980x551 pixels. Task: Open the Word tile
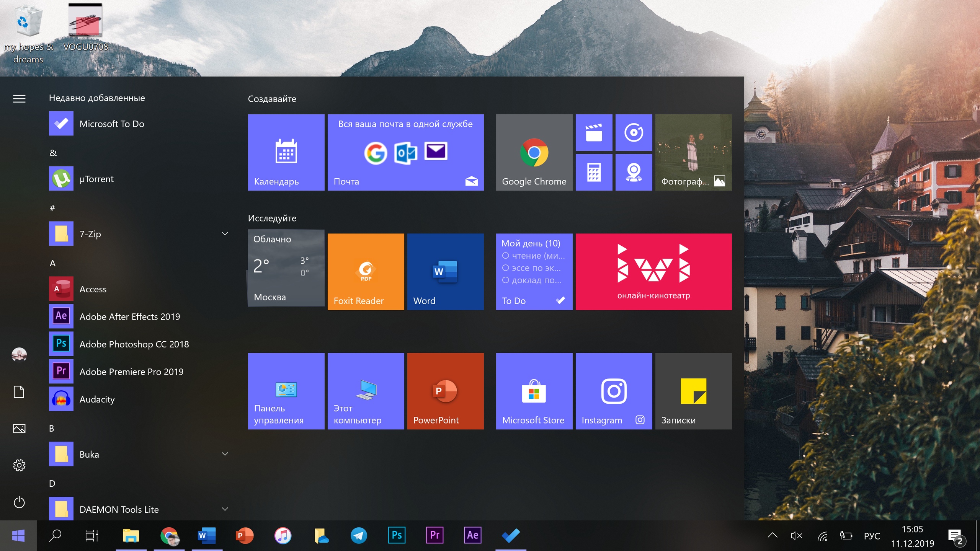[x=445, y=272]
